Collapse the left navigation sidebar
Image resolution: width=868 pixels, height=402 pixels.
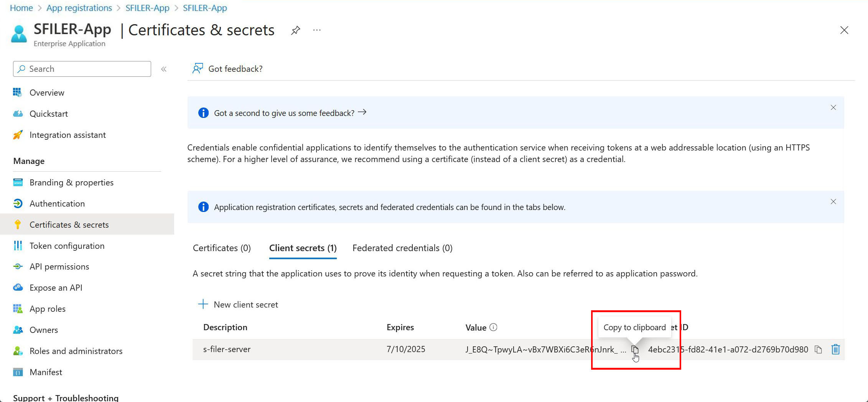click(164, 69)
